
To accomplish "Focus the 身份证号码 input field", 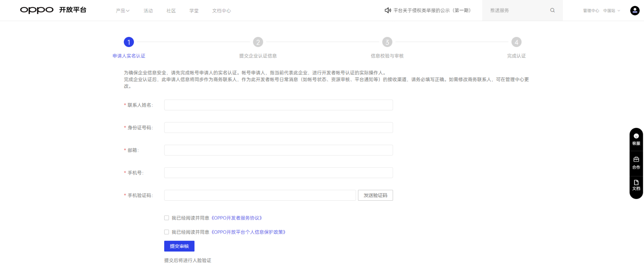I will pyautogui.click(x=278, y=128).
